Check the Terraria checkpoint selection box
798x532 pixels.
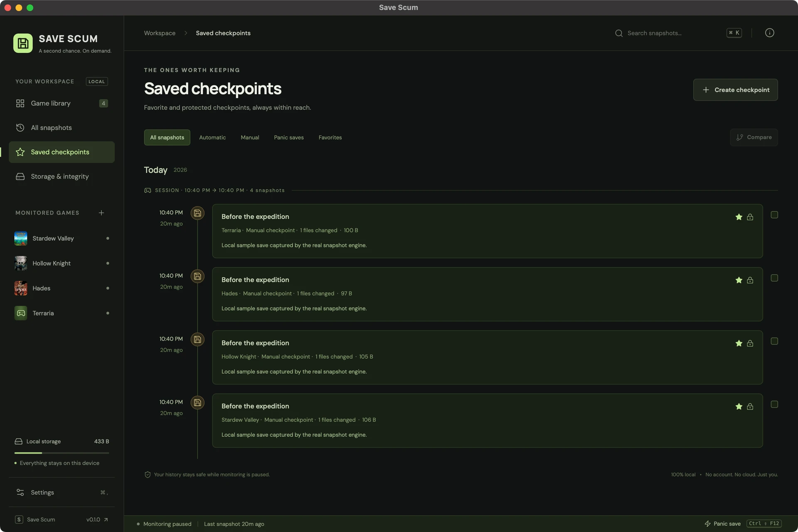pyautogui.click(x=774, y=215)
